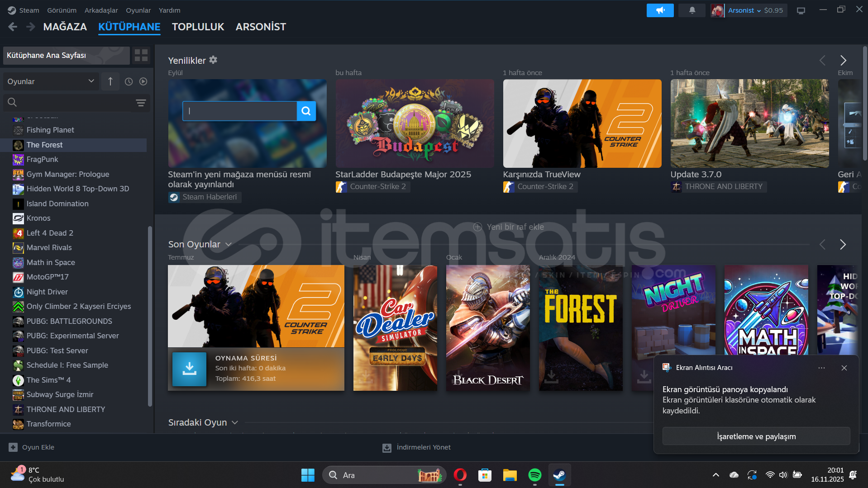
Task: Switch library to grid view icon
Action: [x=141, y=55]
